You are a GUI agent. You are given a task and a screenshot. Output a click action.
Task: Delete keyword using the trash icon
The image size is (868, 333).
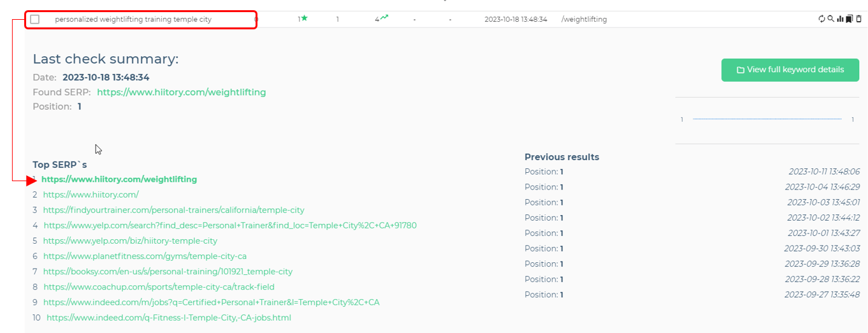tap(858, 19)
